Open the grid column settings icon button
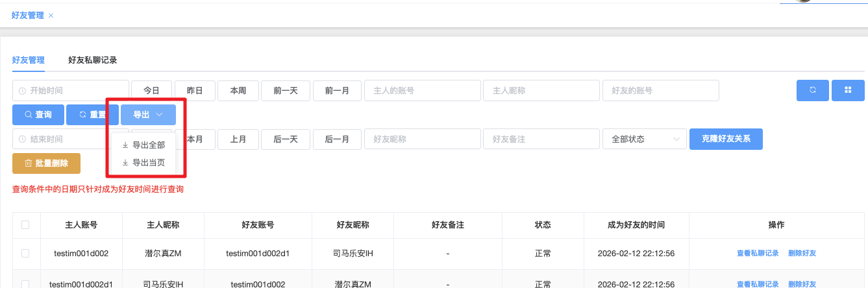Viewport: 868px width, 288px height. (x=847, y=90)
